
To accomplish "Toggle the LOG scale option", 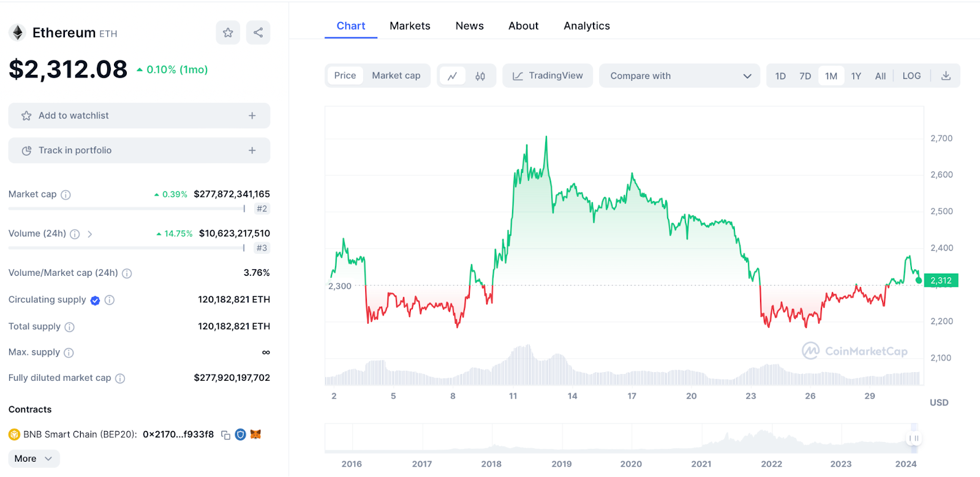I will tap(911, 76).
